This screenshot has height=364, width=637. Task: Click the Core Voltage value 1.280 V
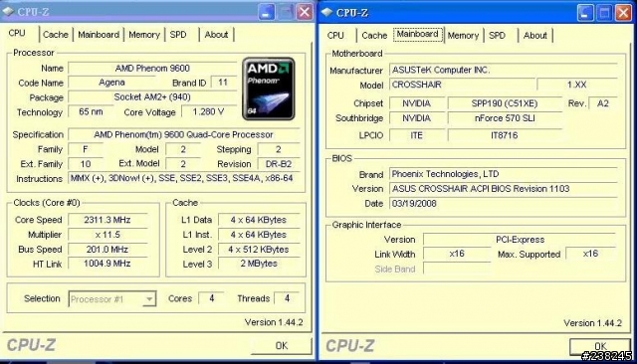pos(208,111)
